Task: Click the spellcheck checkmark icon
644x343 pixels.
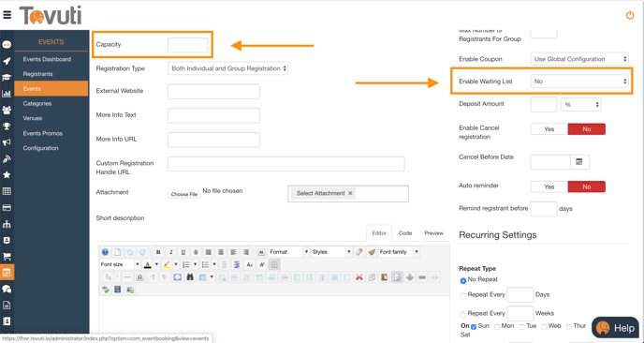Action: (x=106, y=290)
